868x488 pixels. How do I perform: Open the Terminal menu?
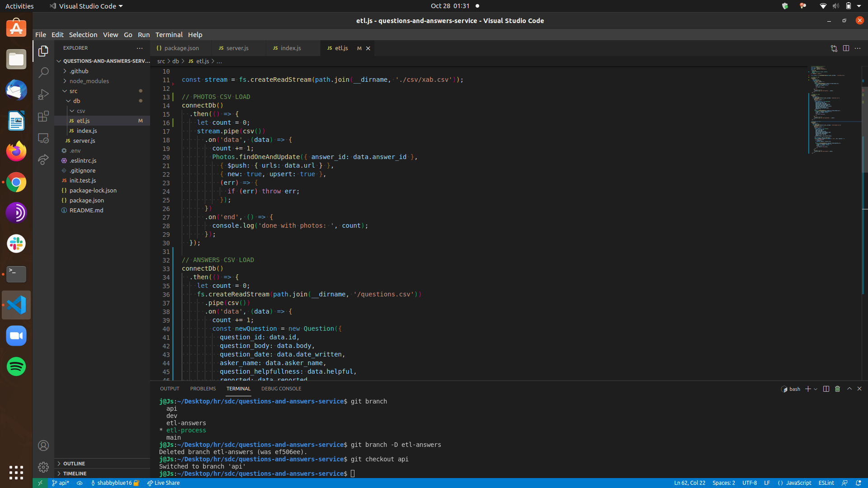(169, 35)
